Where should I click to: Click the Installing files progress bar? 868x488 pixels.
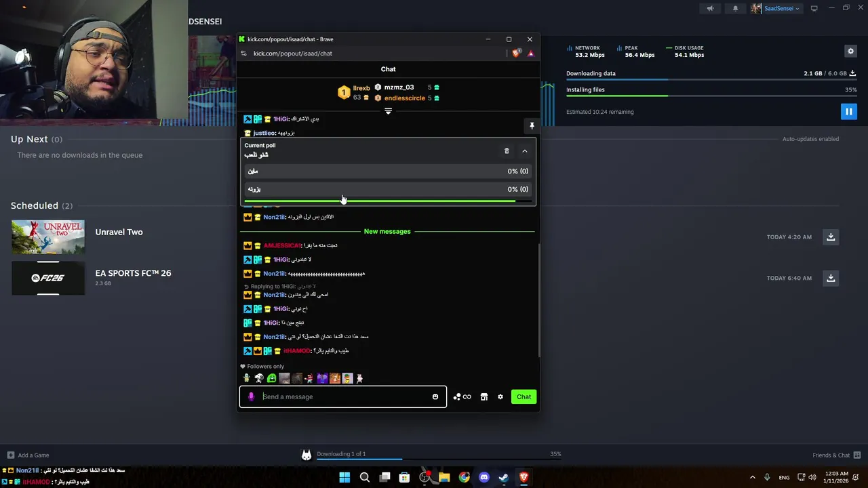click(711, 96)
